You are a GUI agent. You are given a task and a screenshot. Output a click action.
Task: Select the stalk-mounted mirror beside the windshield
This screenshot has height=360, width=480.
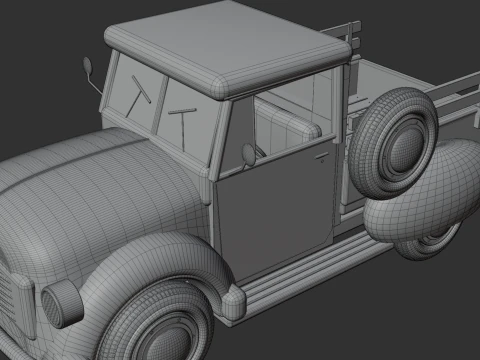tap(88, 67)
